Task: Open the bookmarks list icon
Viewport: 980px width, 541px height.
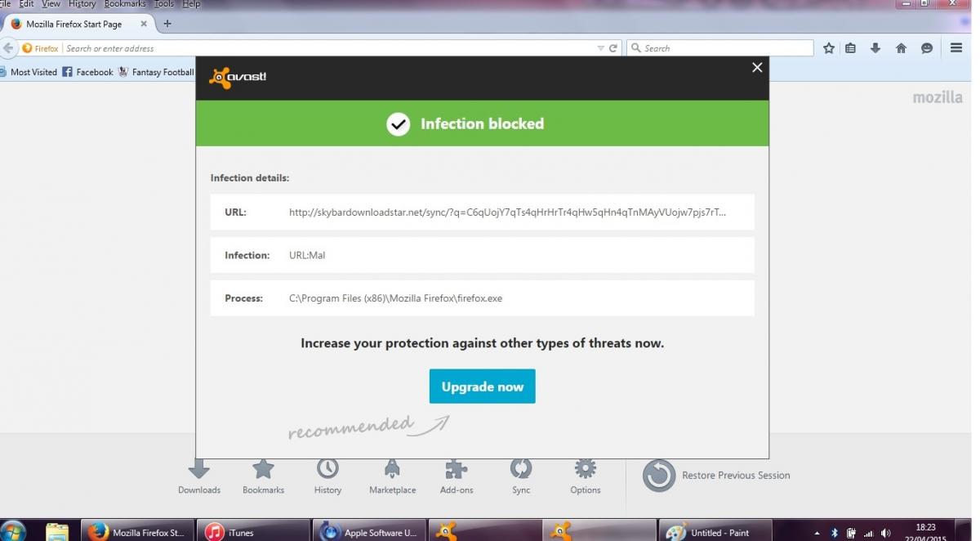Action: click(851, 48)
